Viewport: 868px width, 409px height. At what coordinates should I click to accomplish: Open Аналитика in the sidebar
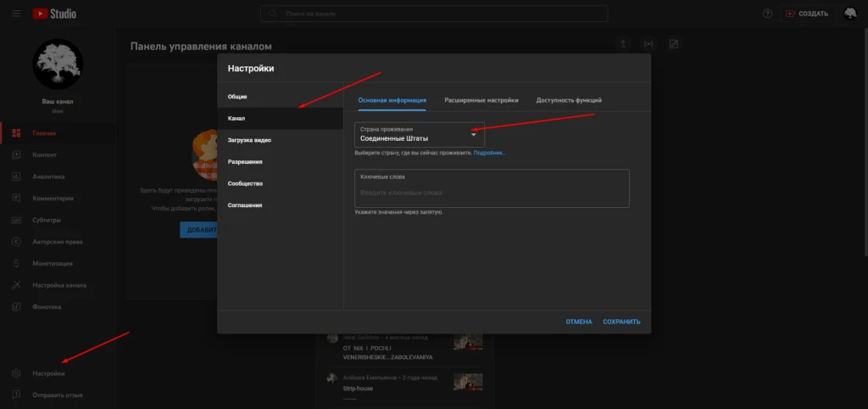(x=48, y=176)
